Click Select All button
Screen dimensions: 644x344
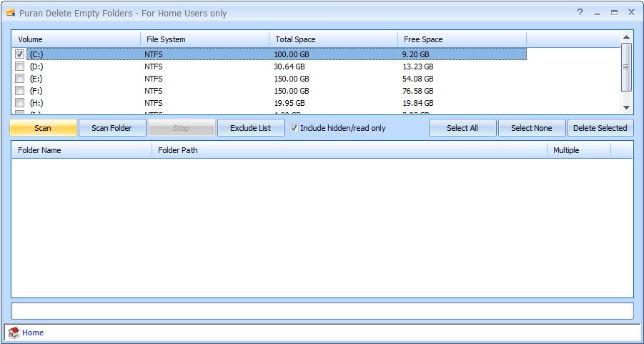point(462,128)
